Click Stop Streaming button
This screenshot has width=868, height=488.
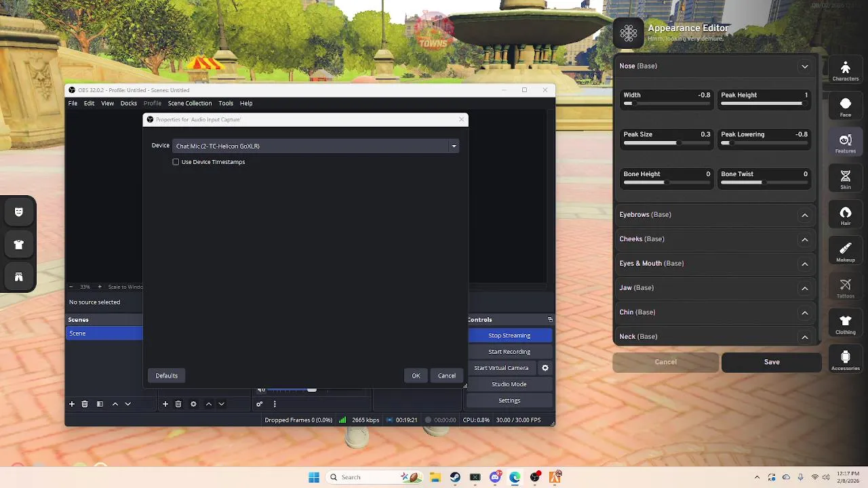(x=509, y=335)
